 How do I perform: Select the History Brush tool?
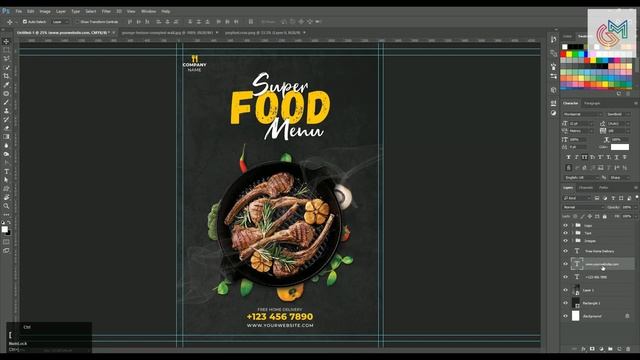click(6, 119)
